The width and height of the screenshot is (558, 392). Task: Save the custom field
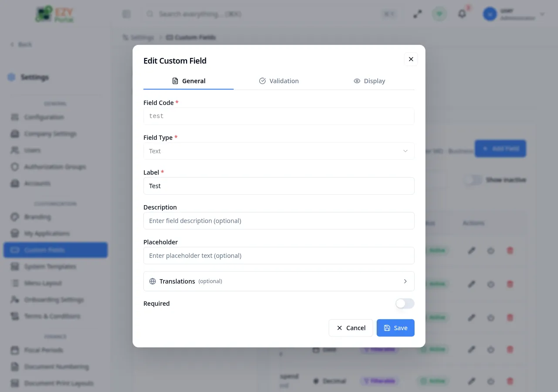[x=395, y=328]
